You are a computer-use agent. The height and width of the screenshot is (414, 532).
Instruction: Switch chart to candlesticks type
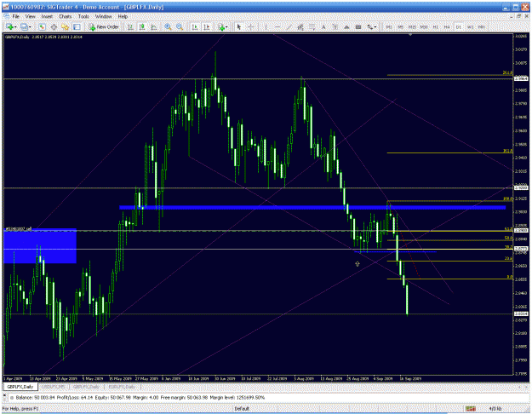[x=142, y=26]
